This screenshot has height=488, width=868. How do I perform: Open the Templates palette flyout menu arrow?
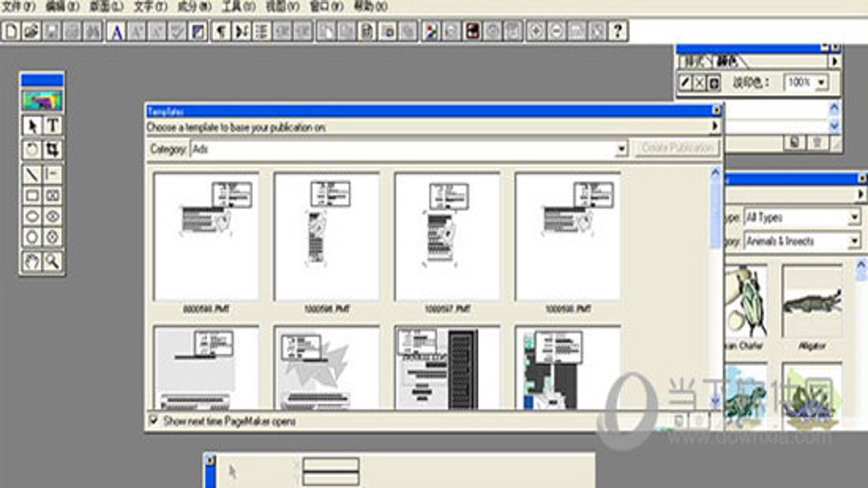[x=715, y=126]
